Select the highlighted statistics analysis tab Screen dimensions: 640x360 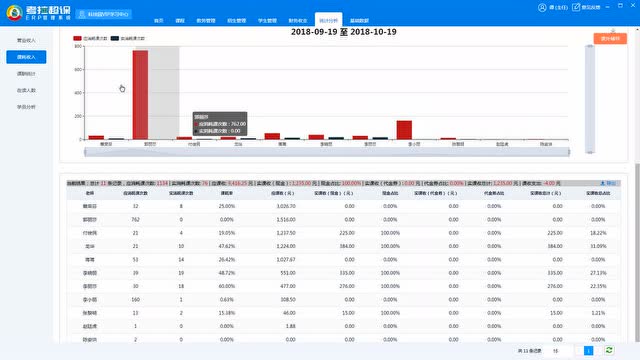click(x=328, y=20)
